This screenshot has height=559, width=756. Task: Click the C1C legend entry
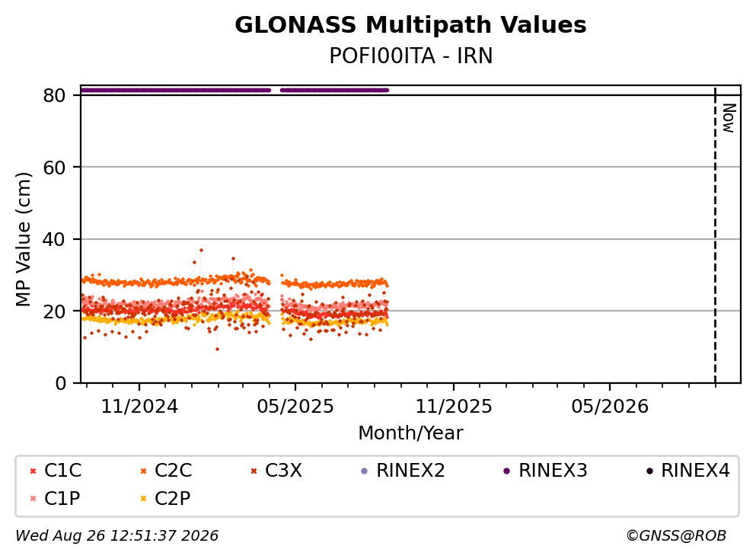click(x=55, y=470)
